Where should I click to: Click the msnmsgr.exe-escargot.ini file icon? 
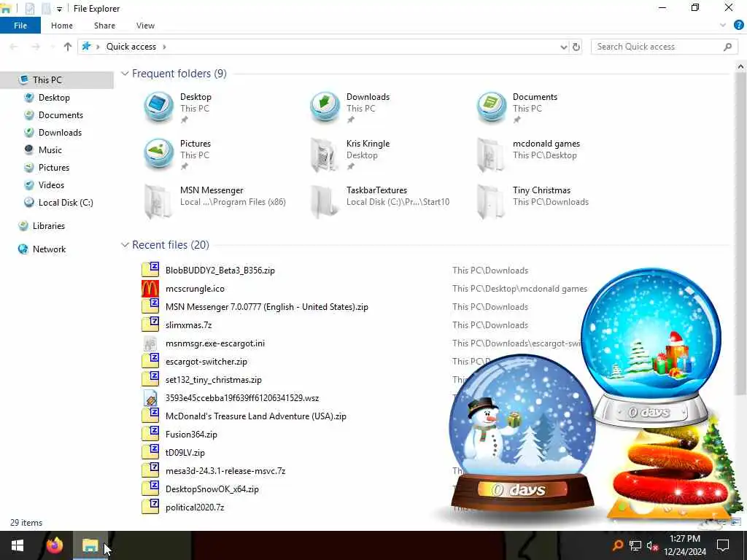pyautogui.click(x=150, y=343)
